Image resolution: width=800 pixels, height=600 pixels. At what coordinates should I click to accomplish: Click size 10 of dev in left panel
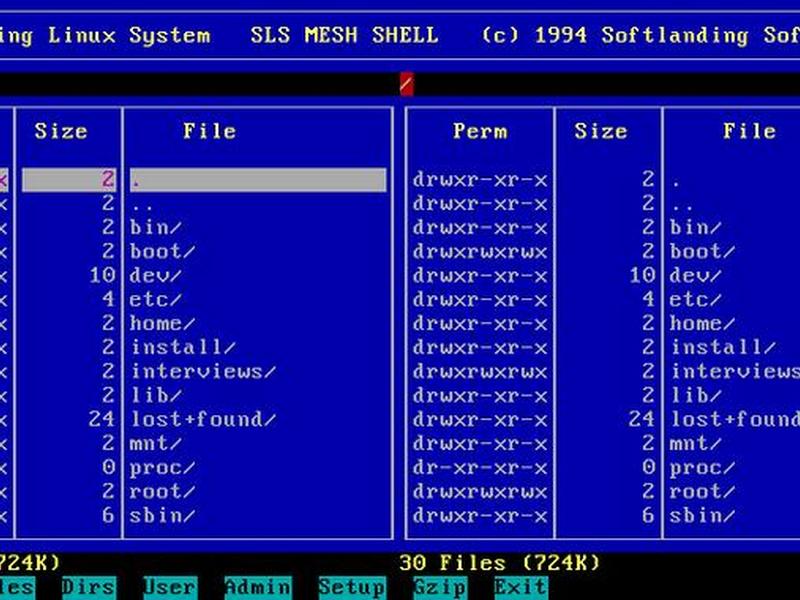tap(102, 276)
